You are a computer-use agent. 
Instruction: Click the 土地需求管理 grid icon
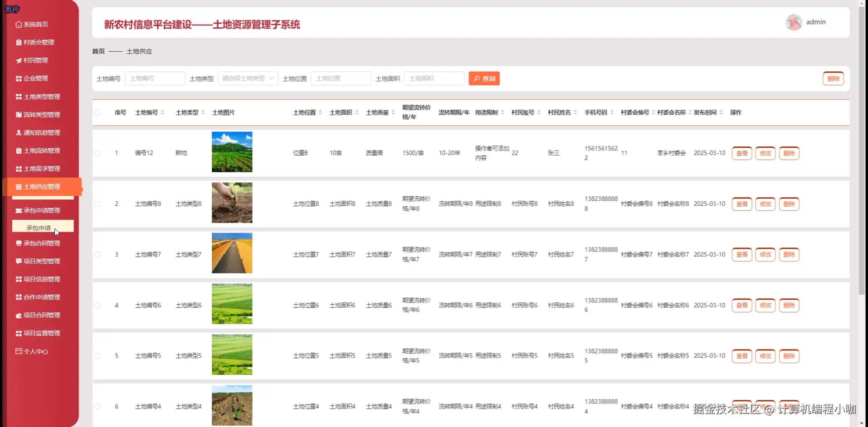click(x=19, y=169)
